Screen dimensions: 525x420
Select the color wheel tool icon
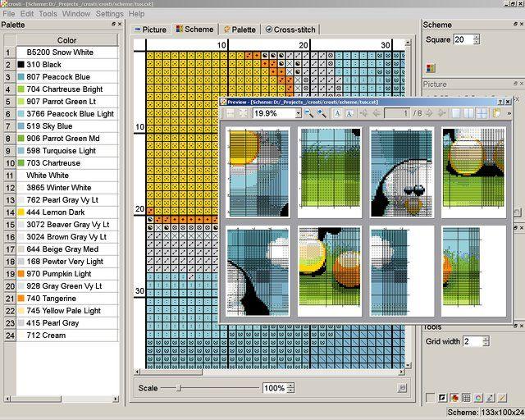click(478, 398)
